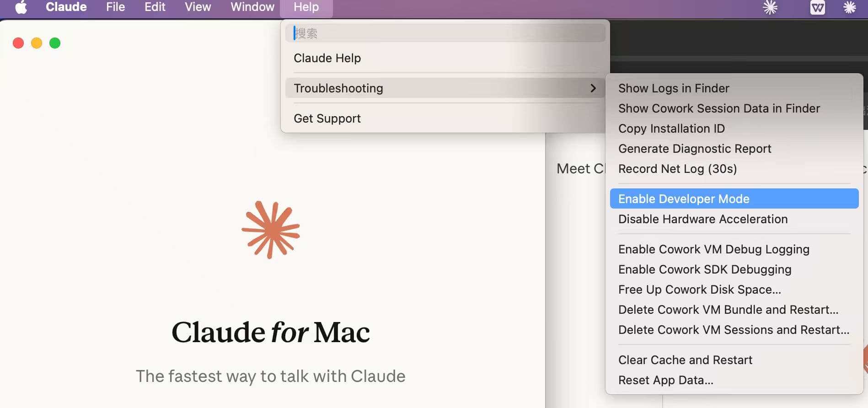Choose Reset App Data…

[x=734, y=380]
